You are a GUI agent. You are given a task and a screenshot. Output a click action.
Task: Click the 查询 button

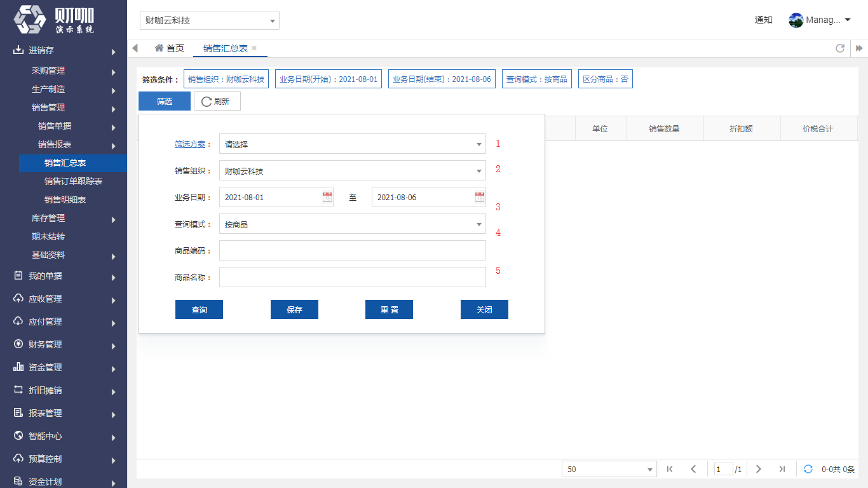(x=199, y=309)
